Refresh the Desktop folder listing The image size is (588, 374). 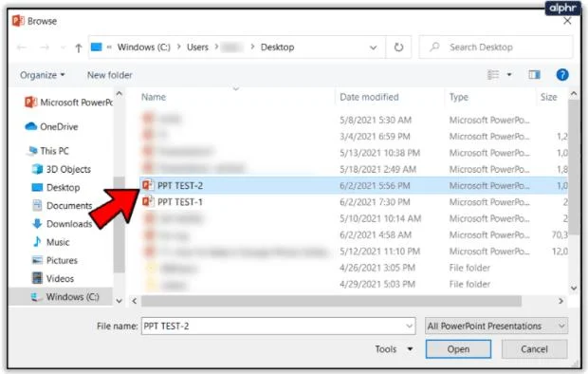coord(398,47)
